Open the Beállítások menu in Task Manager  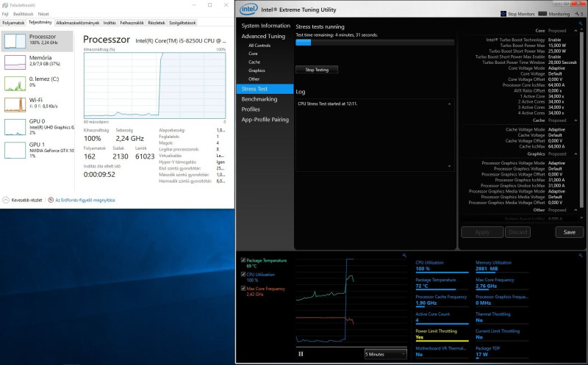pyautogui.click(x=24, y=14)
